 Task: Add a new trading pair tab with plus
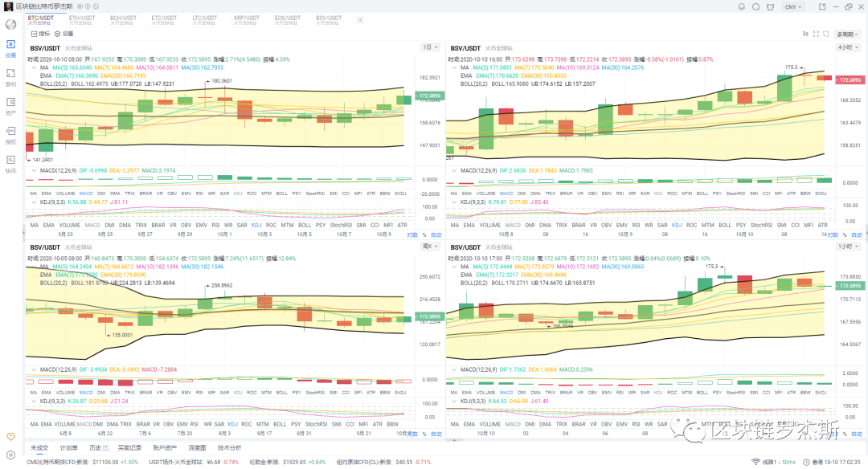pos(360,20)
